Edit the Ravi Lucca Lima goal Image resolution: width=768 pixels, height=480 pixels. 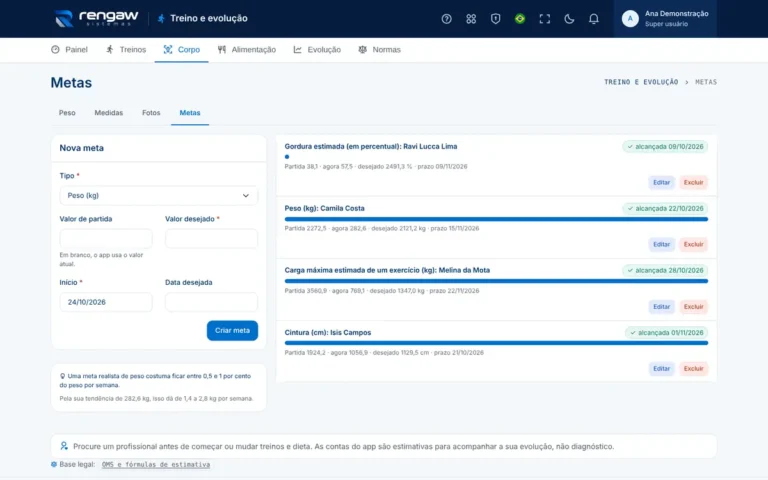pyautogui.click(x=661, y=182)
